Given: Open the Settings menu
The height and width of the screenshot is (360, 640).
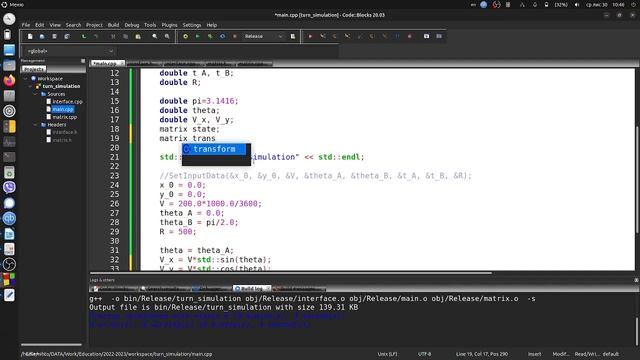Looking at the screenshot, I should (x=192, y=25).
